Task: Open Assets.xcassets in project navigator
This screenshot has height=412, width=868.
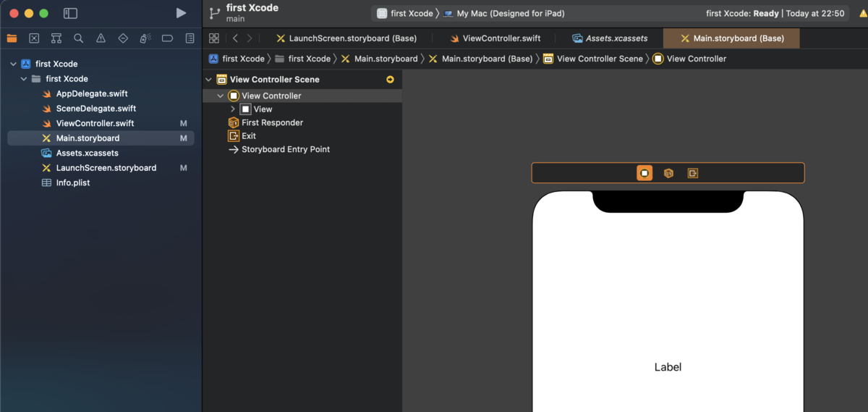Action: coord(87,153)
